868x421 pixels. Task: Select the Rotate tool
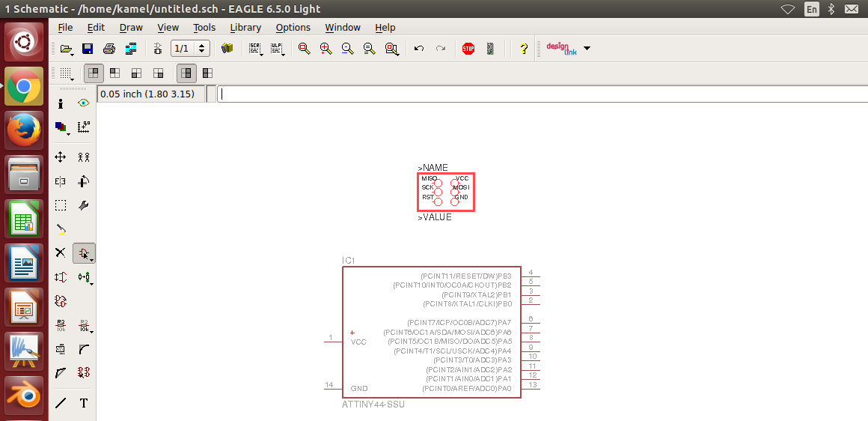coord(84,181)
